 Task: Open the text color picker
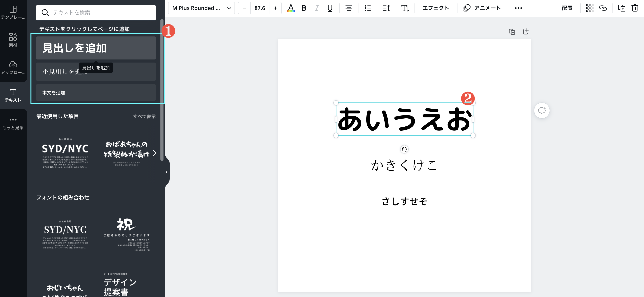tap(291, 8)
